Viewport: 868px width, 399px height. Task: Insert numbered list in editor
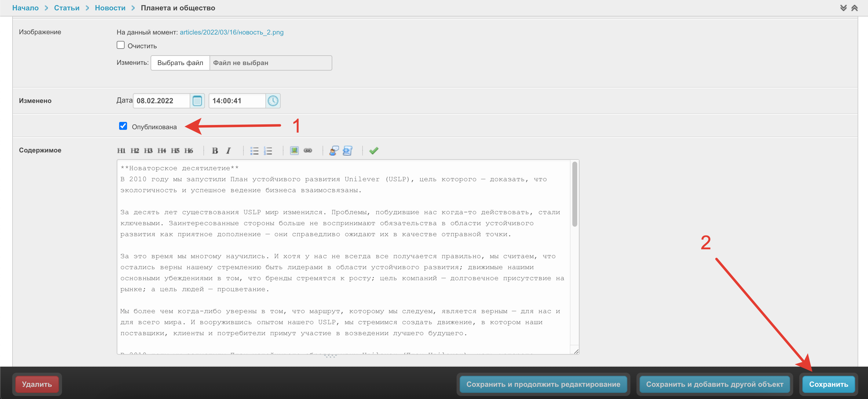point(268,151)
